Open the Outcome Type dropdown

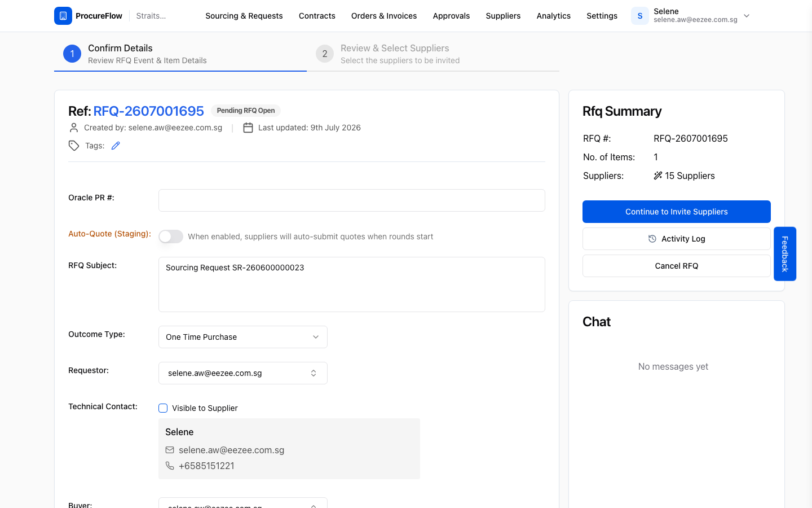click(243, 337)
